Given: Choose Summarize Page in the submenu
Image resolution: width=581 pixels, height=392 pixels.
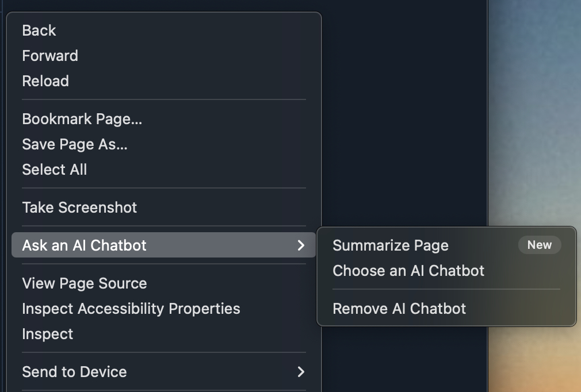Looking at the screenshot, I should (391, 245).
